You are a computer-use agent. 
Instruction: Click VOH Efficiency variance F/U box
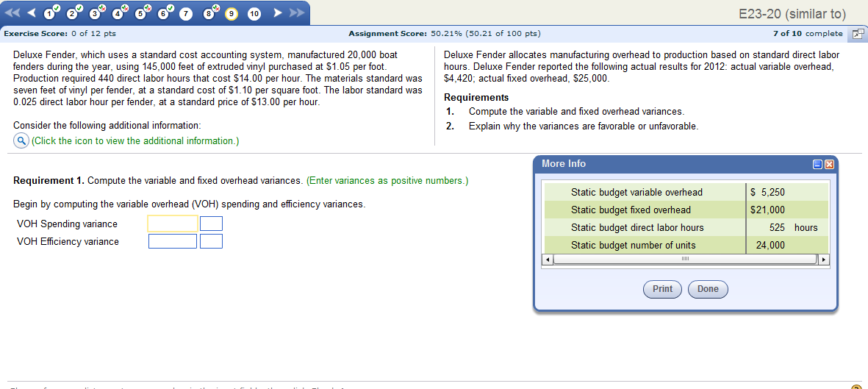tap(212, 242)
